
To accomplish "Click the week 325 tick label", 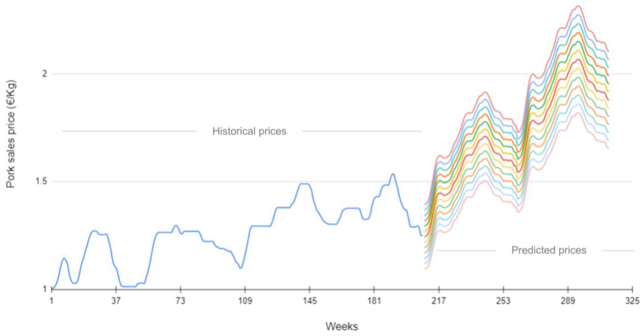I will pyautogui.click(x=632, y=301).
